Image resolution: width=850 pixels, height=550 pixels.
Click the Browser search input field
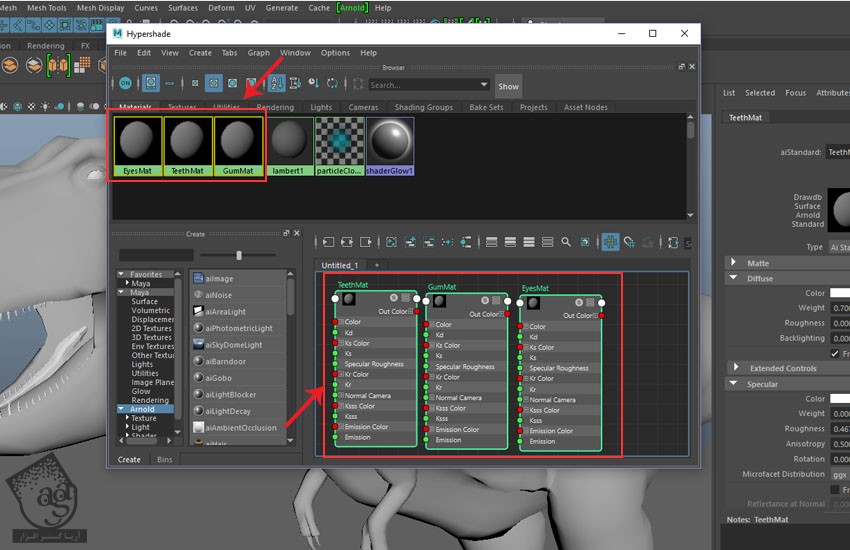tap(423, 85)
